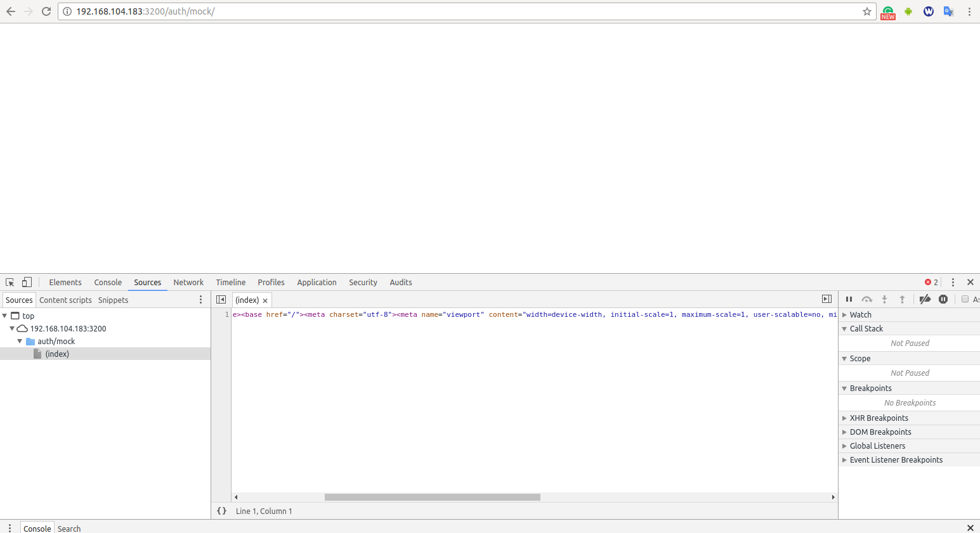The width and height of the screenshot is (980, 533).
Task: Click the step into next function call icon
Action: point(885,299)
